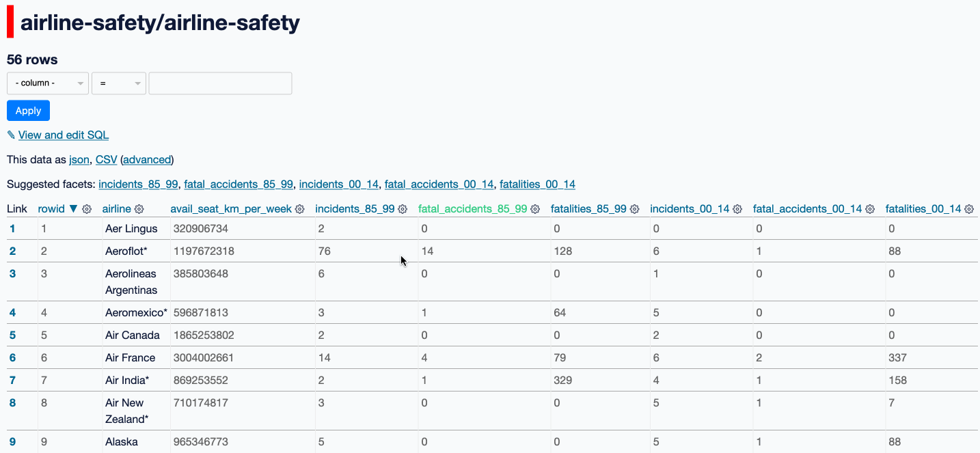Screen dimensions: 980x453
Task: Sort by rowid column header
Action: pyautogui.click(x=52, y=209)
